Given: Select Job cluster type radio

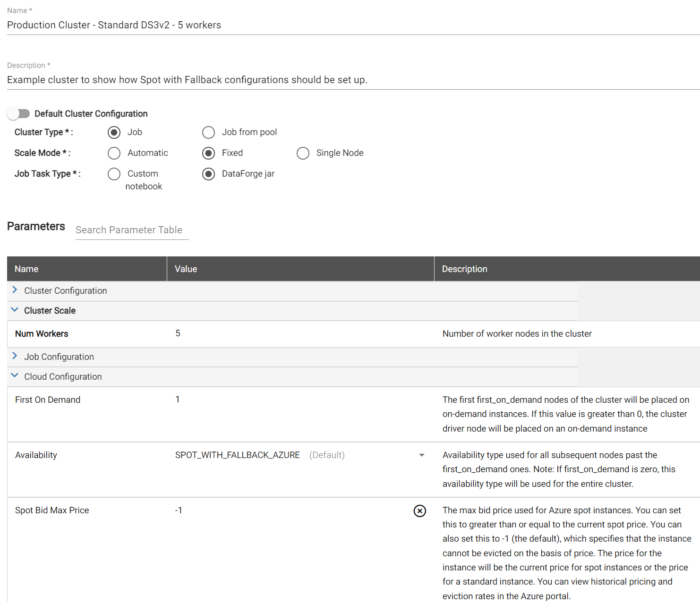Looking at the screenshot, I should click(x=114, y=132).
